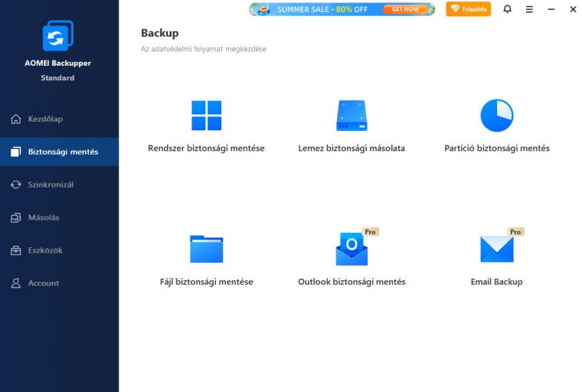Click the Pro badge on Outlook backup
Image resolution: width=582 pixels, height=392 pixels.
[370, 232]
